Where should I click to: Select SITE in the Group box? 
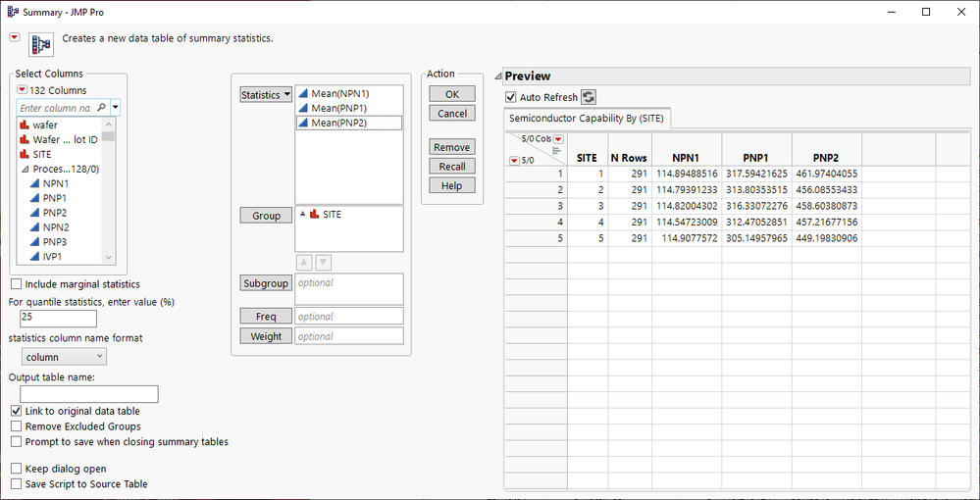click(x=332, y=215)
